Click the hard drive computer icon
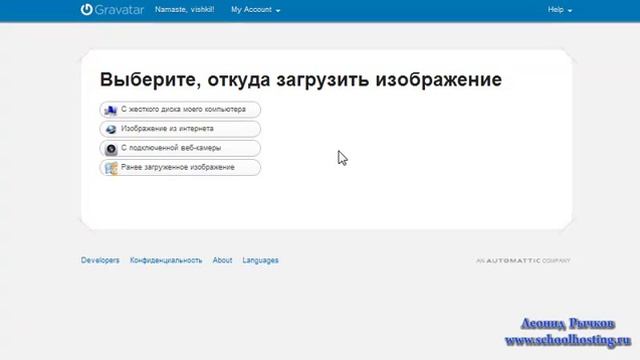 tap(111, 110)
